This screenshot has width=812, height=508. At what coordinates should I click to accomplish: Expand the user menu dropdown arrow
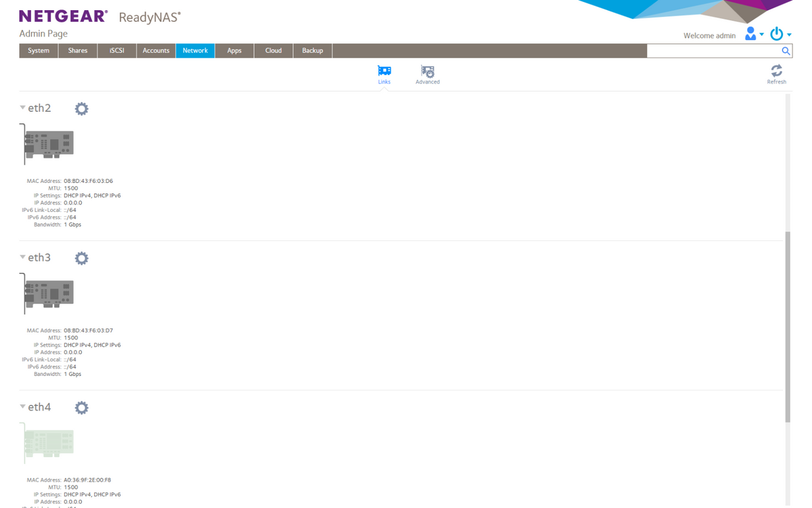click(762, 35)
